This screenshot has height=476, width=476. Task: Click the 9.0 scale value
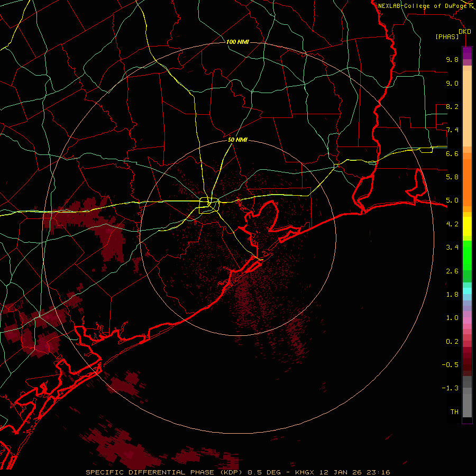(452, 83)
